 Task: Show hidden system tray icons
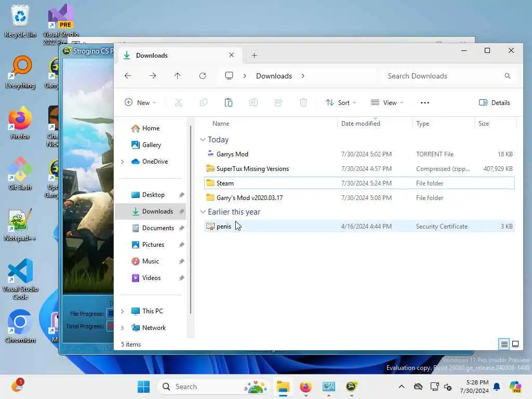click(x=402, y=387)
